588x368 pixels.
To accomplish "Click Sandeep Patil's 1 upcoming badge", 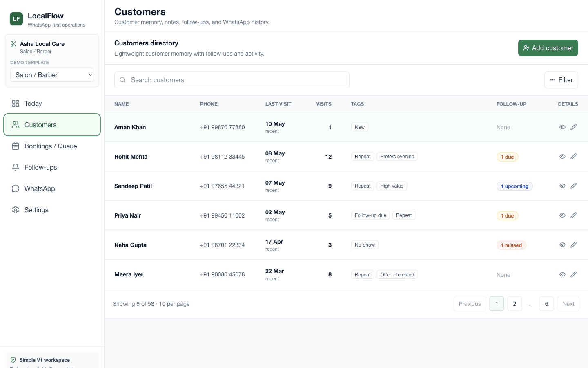I will click(514, 186).
